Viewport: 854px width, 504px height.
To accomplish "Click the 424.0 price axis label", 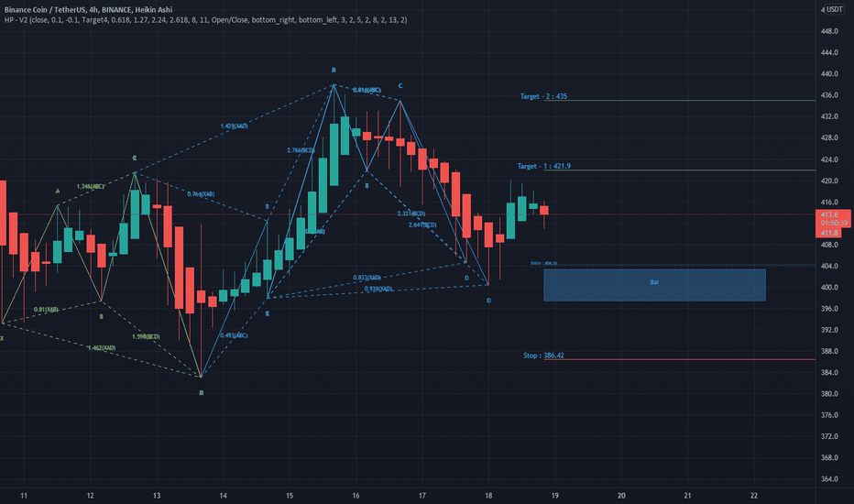I will (x=829, y=159).
